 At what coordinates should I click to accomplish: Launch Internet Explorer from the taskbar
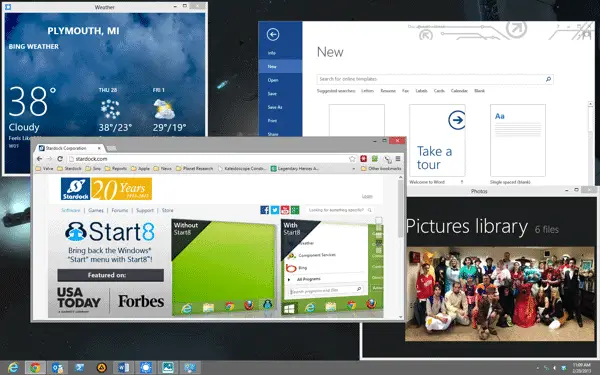13,368
